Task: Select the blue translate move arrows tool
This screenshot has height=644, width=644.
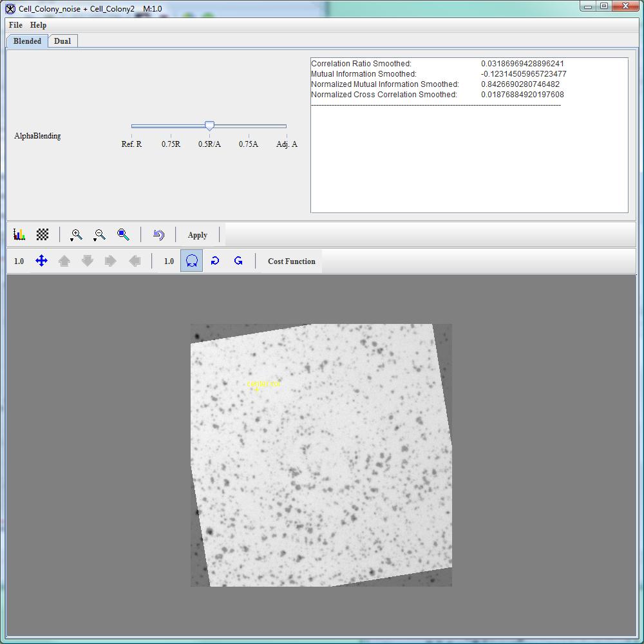Action: point(41,261)
